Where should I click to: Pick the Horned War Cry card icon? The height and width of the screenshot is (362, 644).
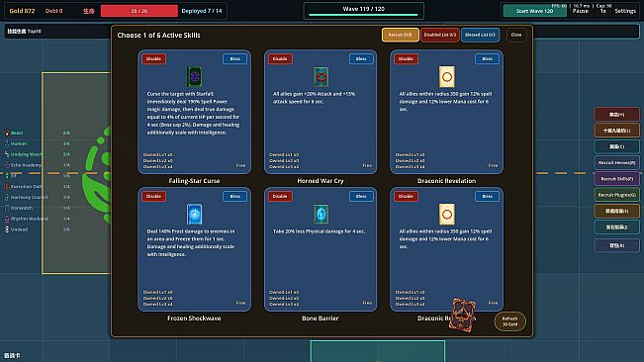321,77
